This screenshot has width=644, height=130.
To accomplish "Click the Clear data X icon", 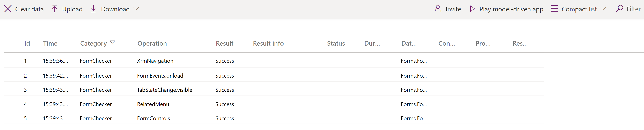I will point(8,9).
